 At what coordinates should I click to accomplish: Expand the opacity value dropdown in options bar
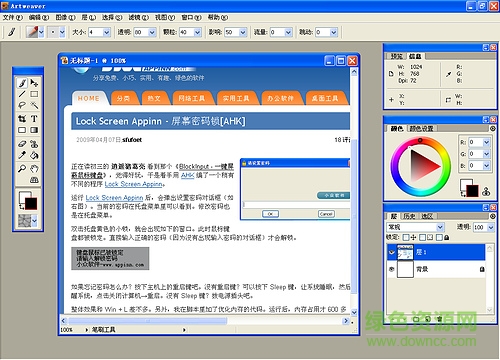(x=152, y=32)
